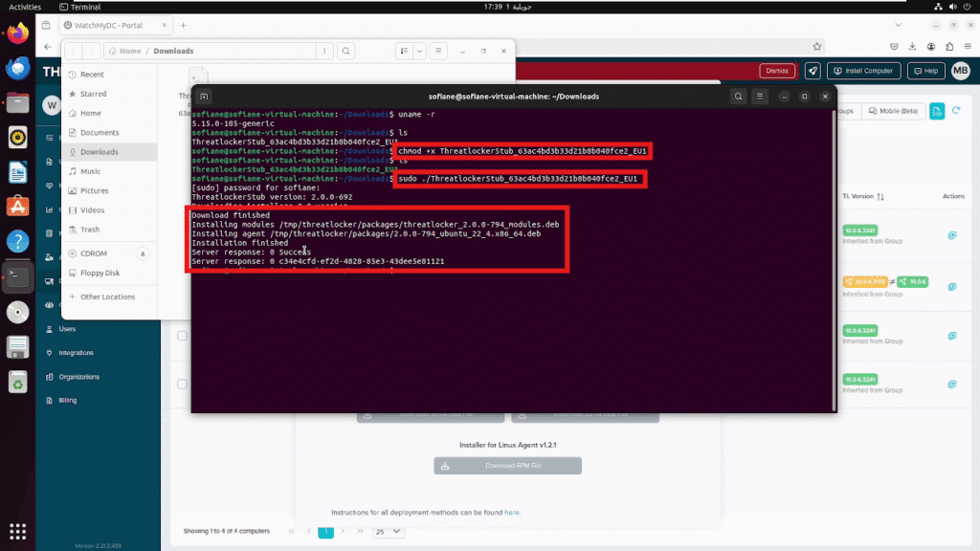Tick the checkbox of the third computer row
980x551 pixels.
(x=182, y=336)
